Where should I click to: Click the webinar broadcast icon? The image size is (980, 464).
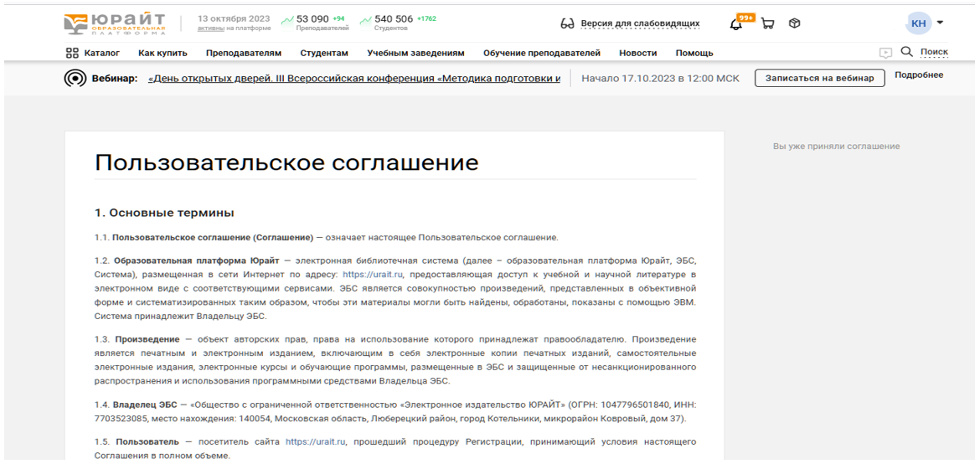(x=75, y=79)
